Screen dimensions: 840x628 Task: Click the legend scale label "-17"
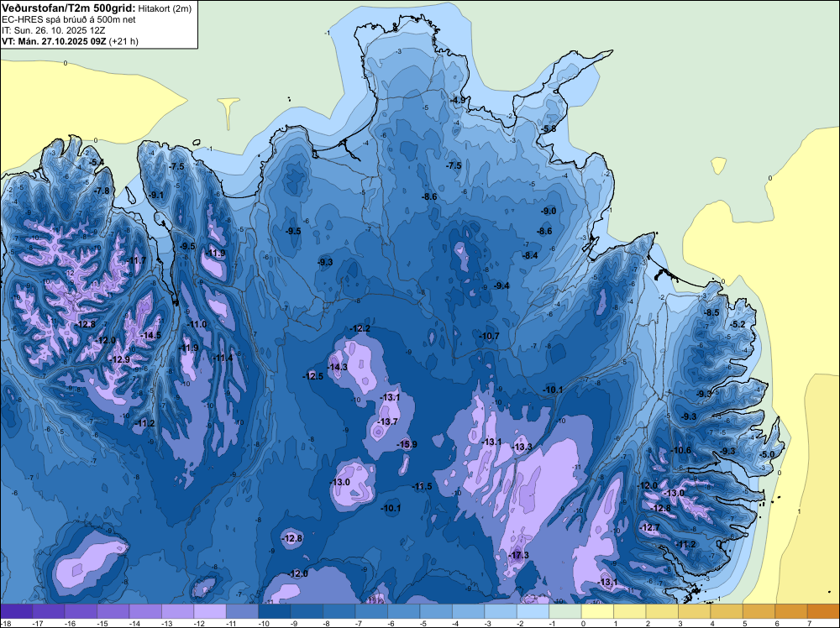[38, 623]
